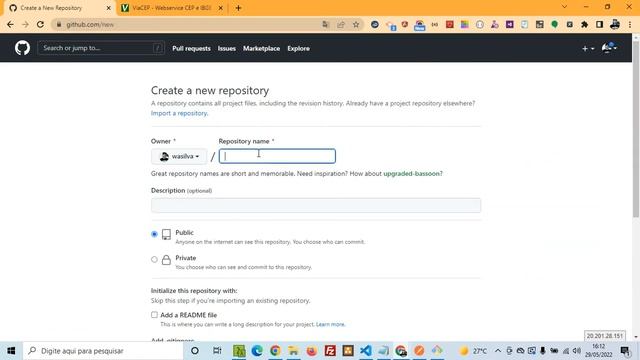Click the GitHub Octocat logo

(x=22, y=48)
